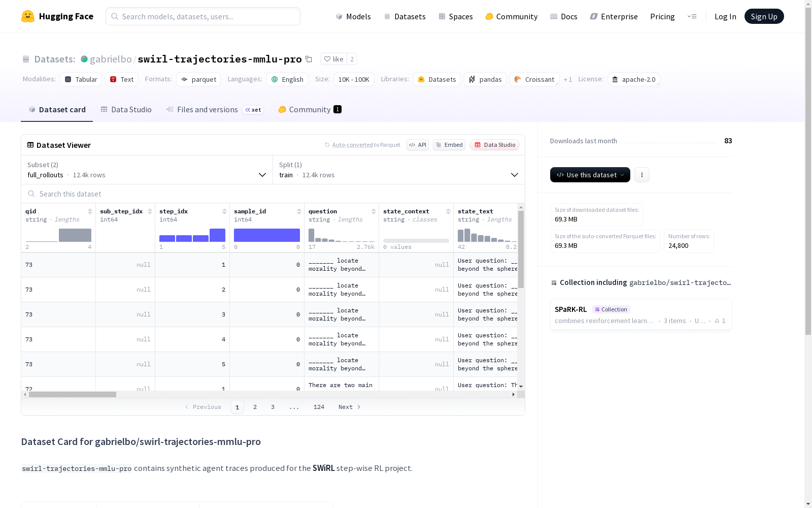Open the Use this dataset dropdown

point(590,175)
